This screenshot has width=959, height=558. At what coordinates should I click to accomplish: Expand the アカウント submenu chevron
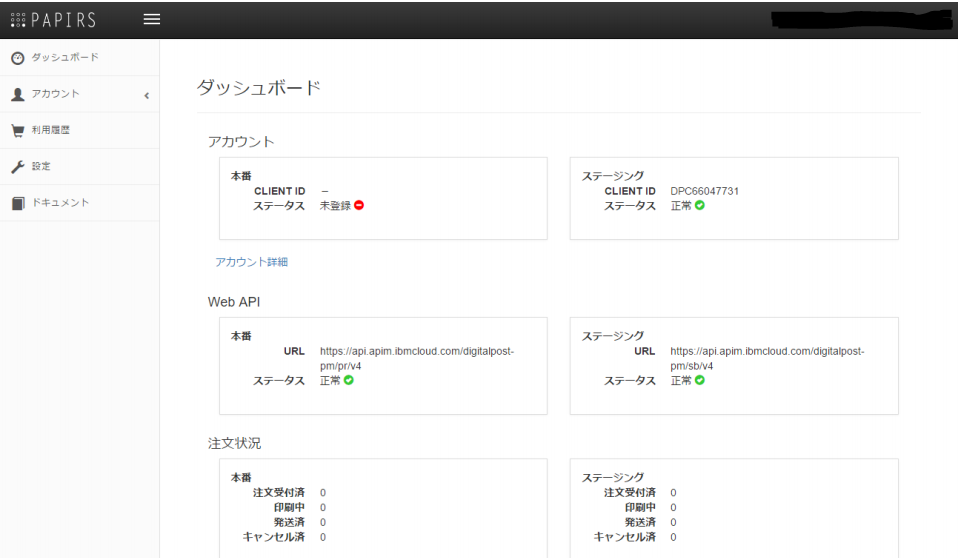[146, 95]
